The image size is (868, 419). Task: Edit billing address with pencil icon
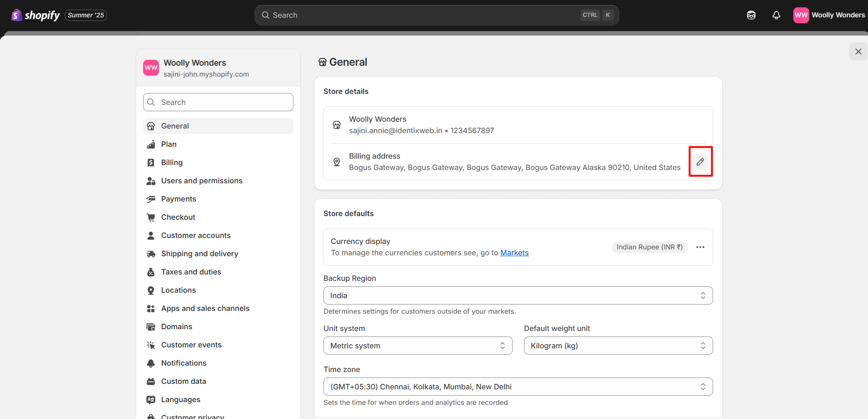tap(700, 161)
